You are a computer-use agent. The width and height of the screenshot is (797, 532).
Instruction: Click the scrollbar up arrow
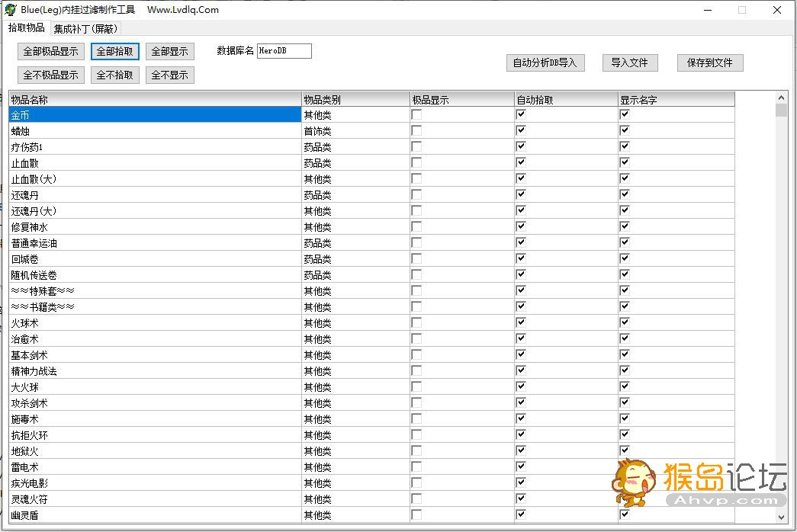[781, 98]
